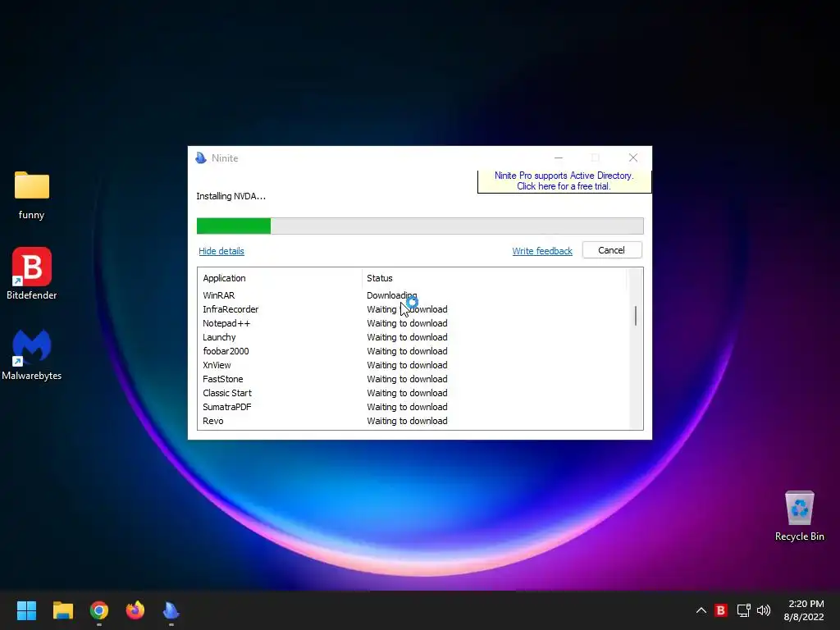Launch Bitdefender from desktop shortcut
This screenshot has width=840, height=630.
tap(32, 273)
